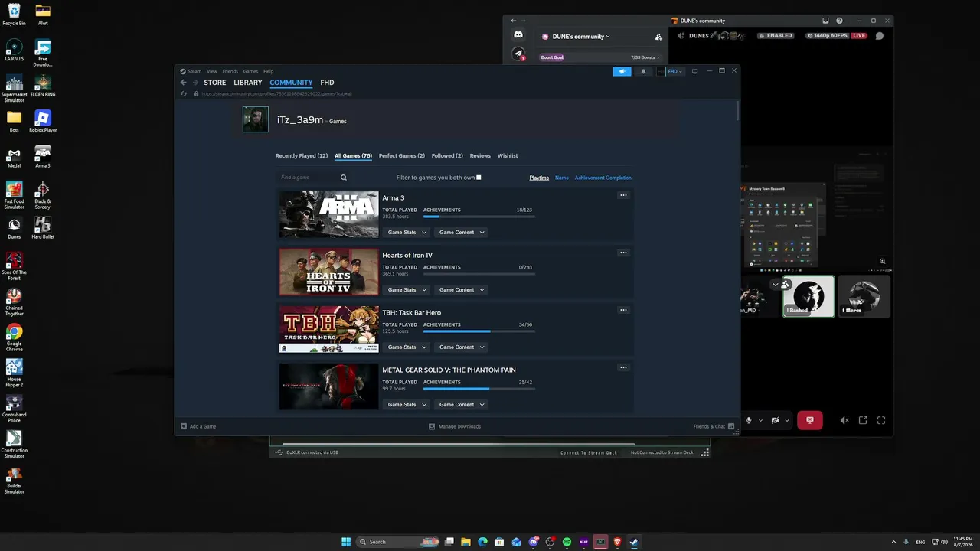Stop sharing screen with red Discord button
This screenshot has width=980, height=551.
tap(809, 420)
